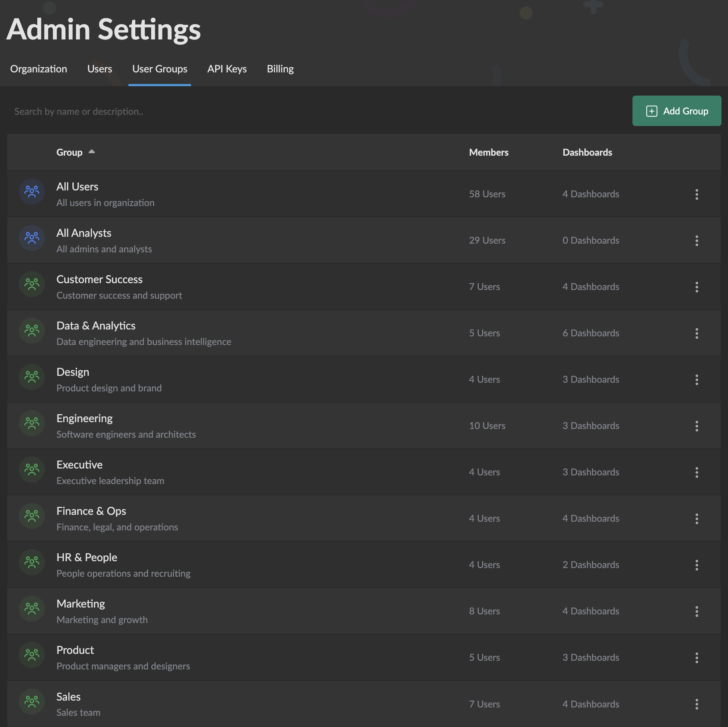Image resolution: width=728 pixels, height=727 pixels.
Task: Switch to the Users tab
Action: pos(100,69)
